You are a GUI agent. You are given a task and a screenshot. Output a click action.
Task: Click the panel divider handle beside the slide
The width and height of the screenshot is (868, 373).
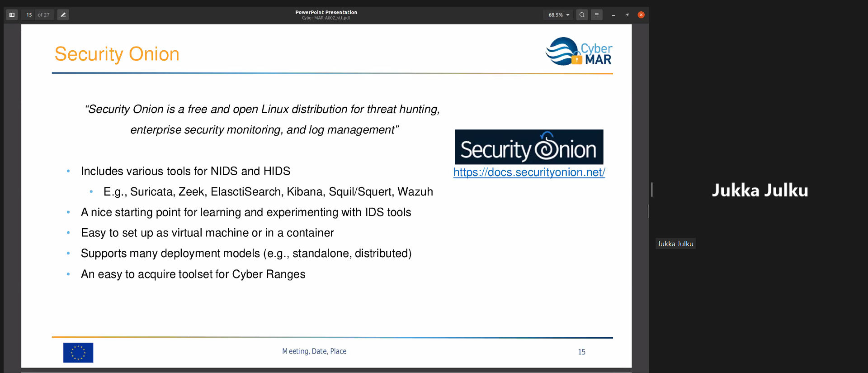click(652, 189)
